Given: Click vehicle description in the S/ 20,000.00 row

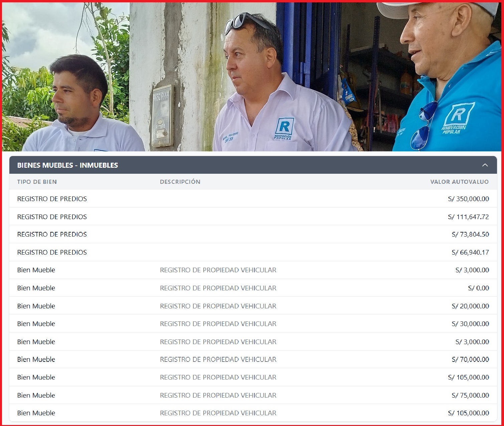Looking at the screenshot, I should 218,306.
